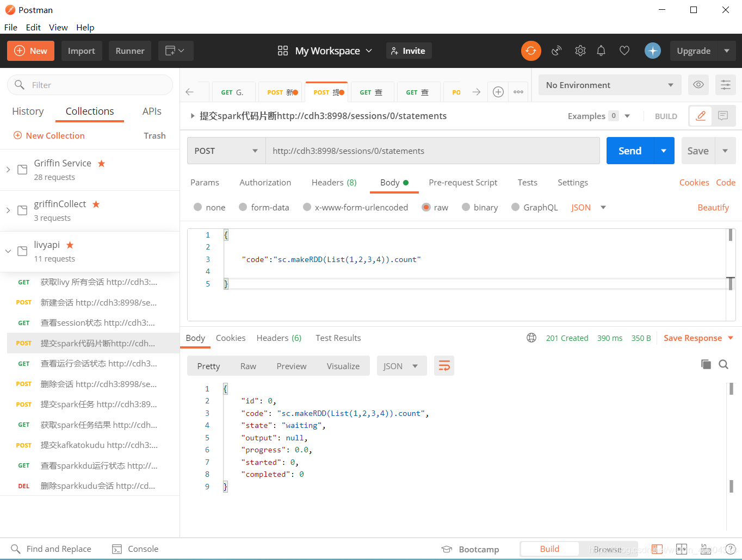742x560 pixels.
Task: Click the request URL input field
Action: click(x=432, y=151)
